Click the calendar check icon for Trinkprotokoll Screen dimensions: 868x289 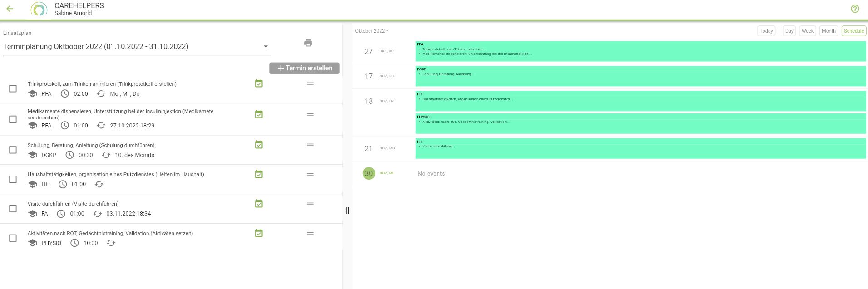click(x=259, y=83)
